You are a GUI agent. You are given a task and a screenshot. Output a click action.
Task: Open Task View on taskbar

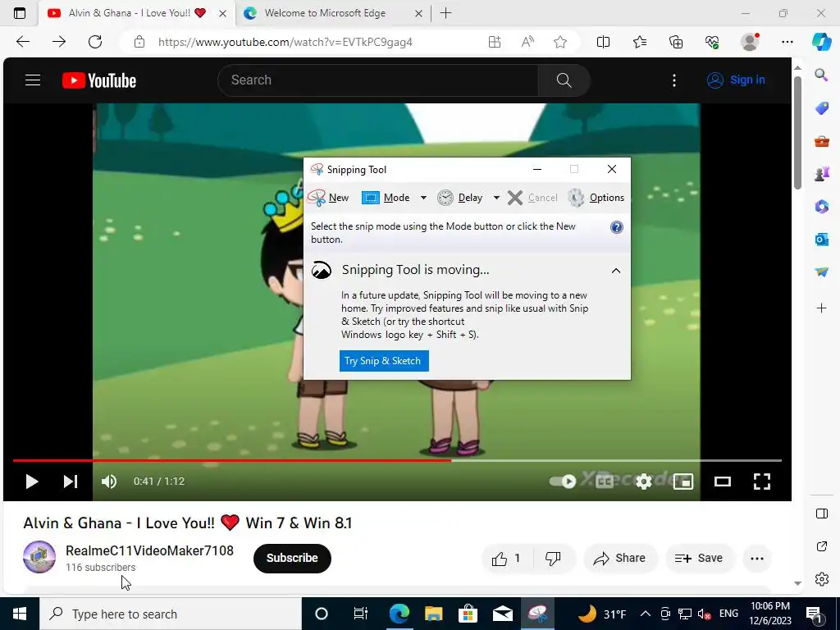pos(361,614)
